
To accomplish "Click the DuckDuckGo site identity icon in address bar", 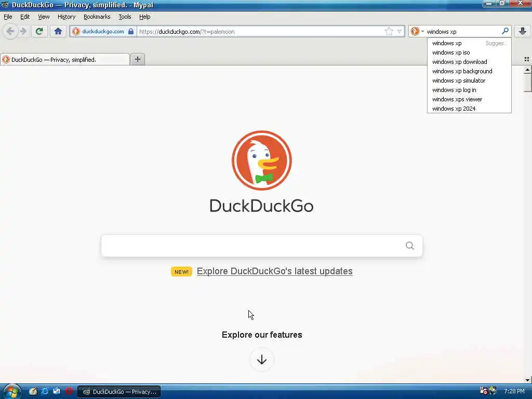I will click(x=76, y=32).
